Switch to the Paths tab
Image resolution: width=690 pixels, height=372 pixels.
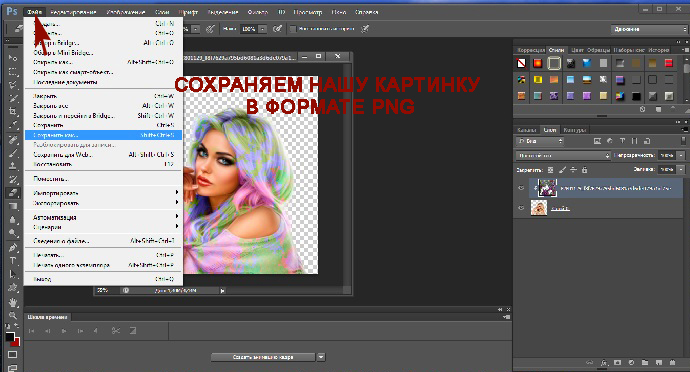(x=574, y=130)
